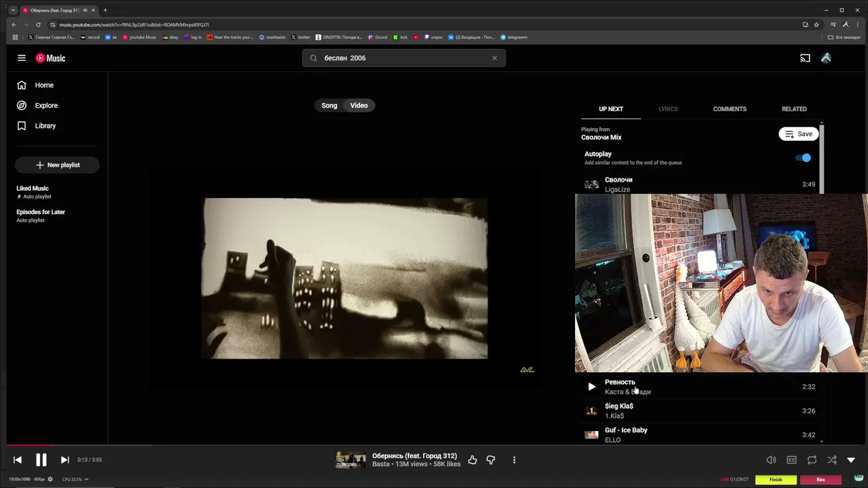Open the Discord bookmark

(x=378, y=37)
